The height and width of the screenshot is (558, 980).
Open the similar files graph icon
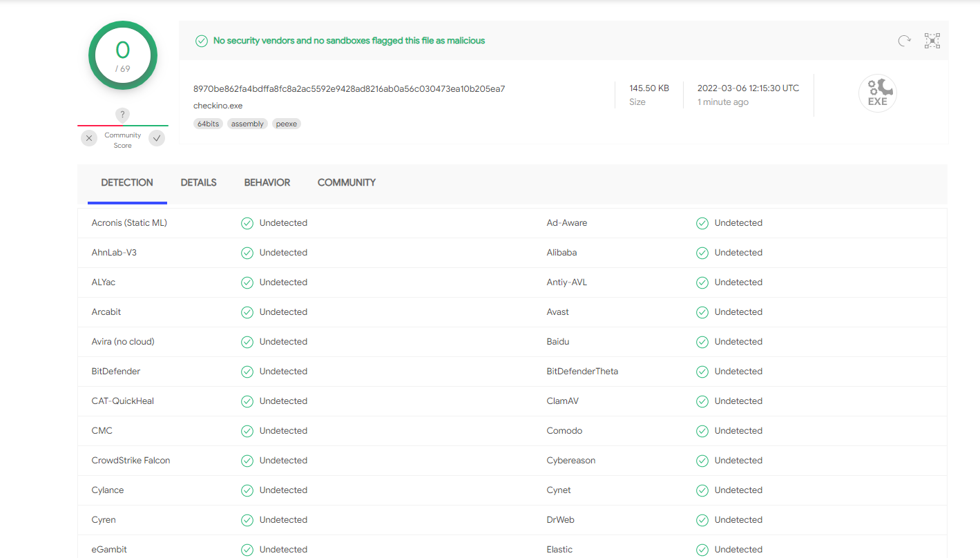[x=932, y=41]
